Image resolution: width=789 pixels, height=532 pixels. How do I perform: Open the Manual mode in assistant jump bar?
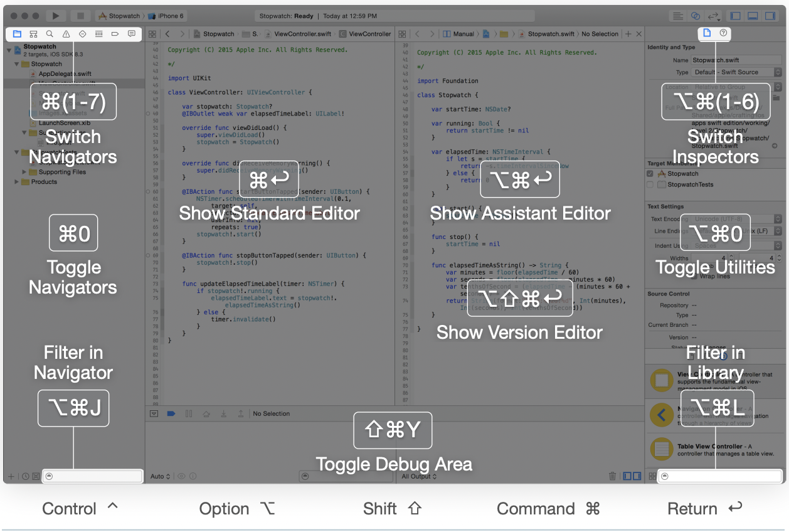point(459,34)
